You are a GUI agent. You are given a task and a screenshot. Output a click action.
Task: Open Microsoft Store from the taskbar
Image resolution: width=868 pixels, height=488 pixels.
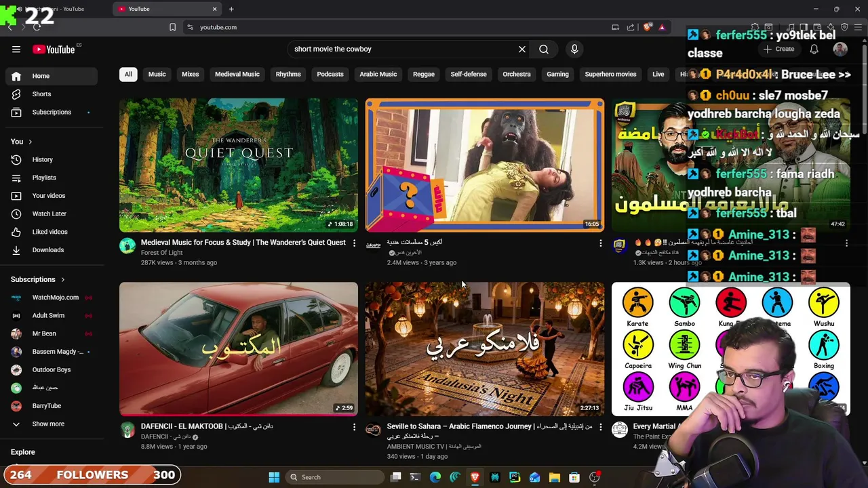[574, 477]
